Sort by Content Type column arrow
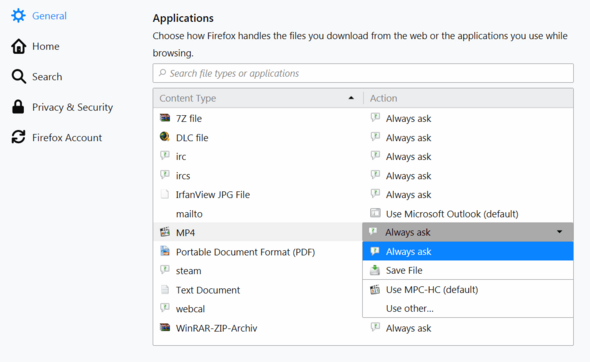 pos(351,98)
